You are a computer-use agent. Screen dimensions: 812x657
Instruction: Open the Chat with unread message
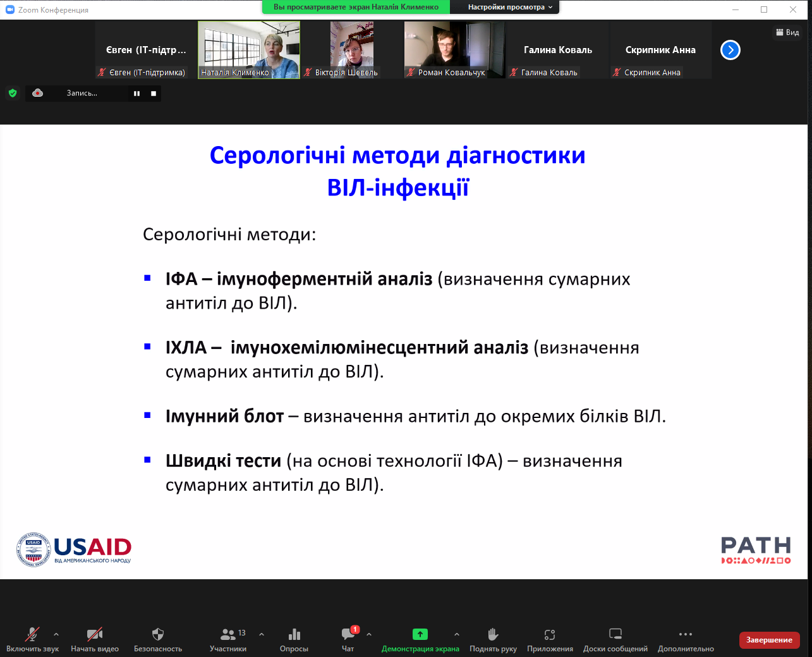pyautogui.click(x=348, y=634)
